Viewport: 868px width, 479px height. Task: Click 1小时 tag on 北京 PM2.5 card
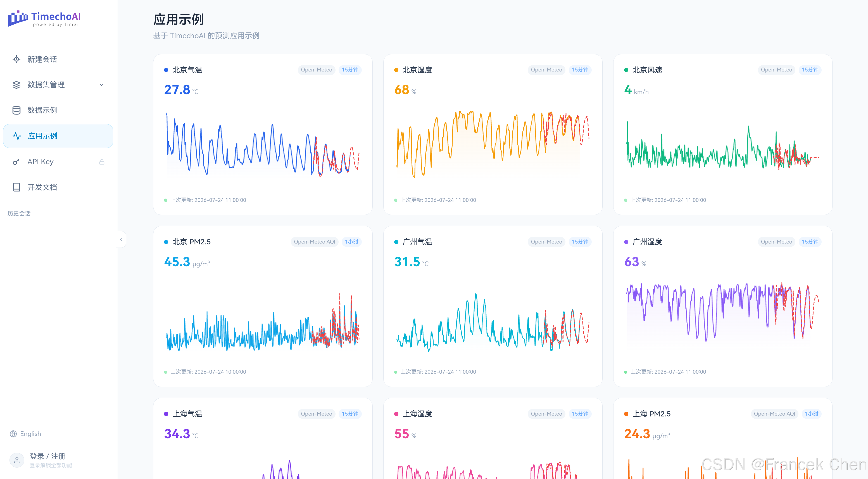tap(351, 242)
